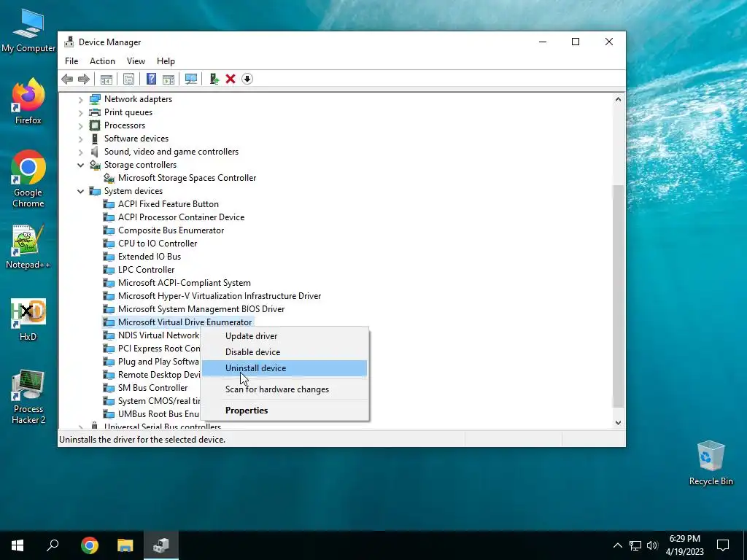Screen dimensions: 747x560
Task: Expand the Software devices node
Action: click(x=80, y=139)
